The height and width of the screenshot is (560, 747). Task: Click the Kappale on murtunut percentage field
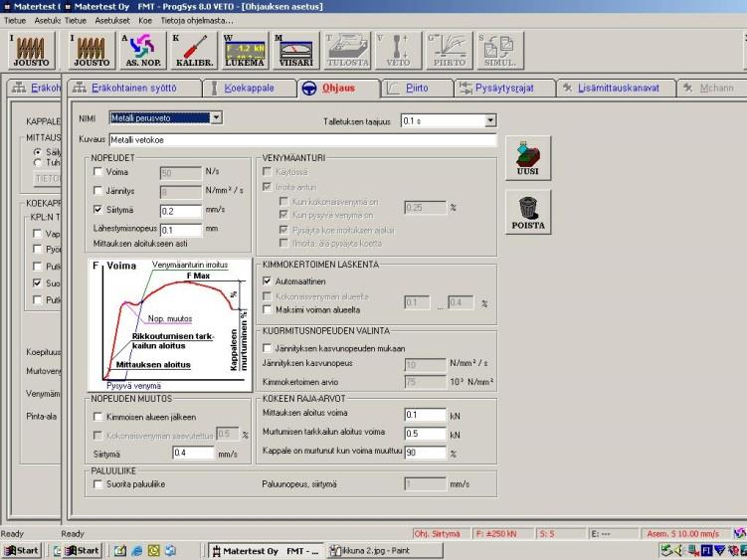pyautogui.click(x=425, y=453)
